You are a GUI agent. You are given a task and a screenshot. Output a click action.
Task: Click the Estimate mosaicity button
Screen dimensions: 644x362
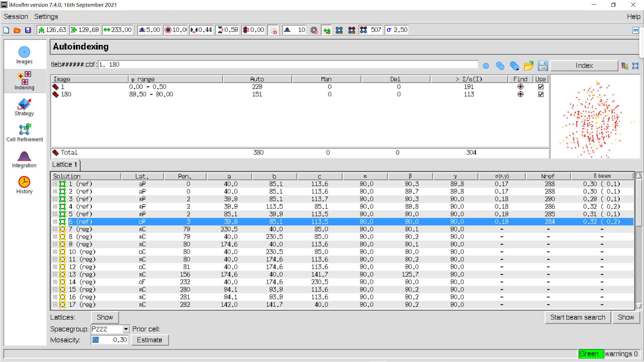click(x=149, y=340)
